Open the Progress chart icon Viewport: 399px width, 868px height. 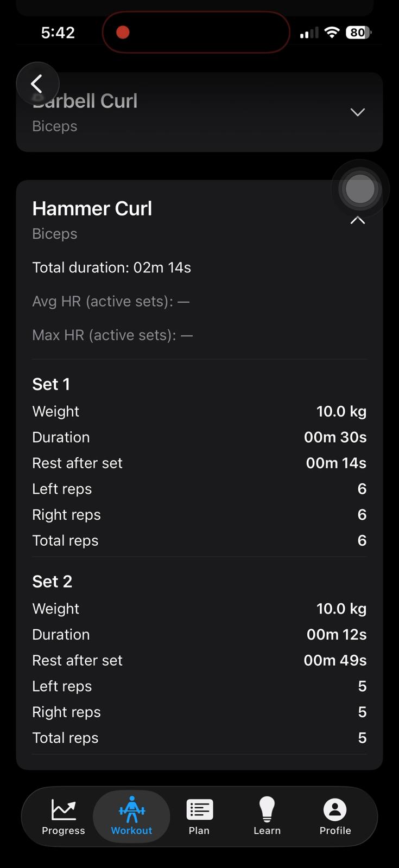(64, 809)
